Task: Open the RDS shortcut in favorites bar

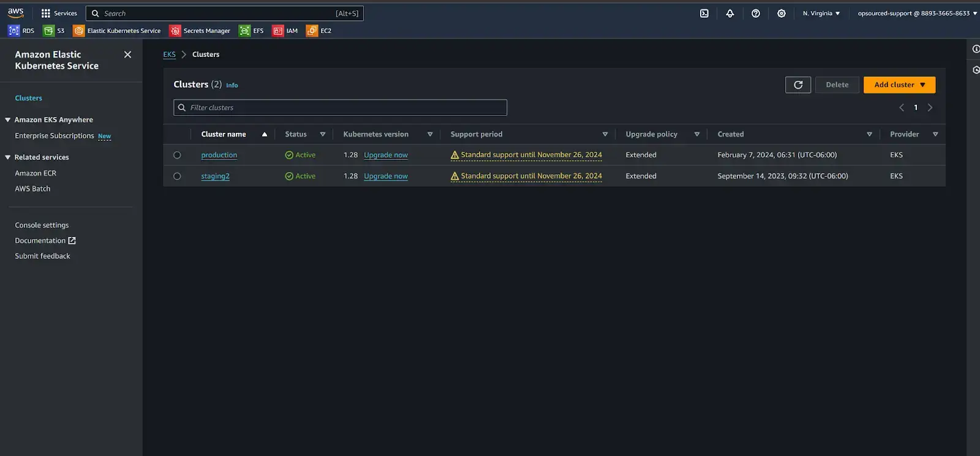Action: click(x=21, y=31)
